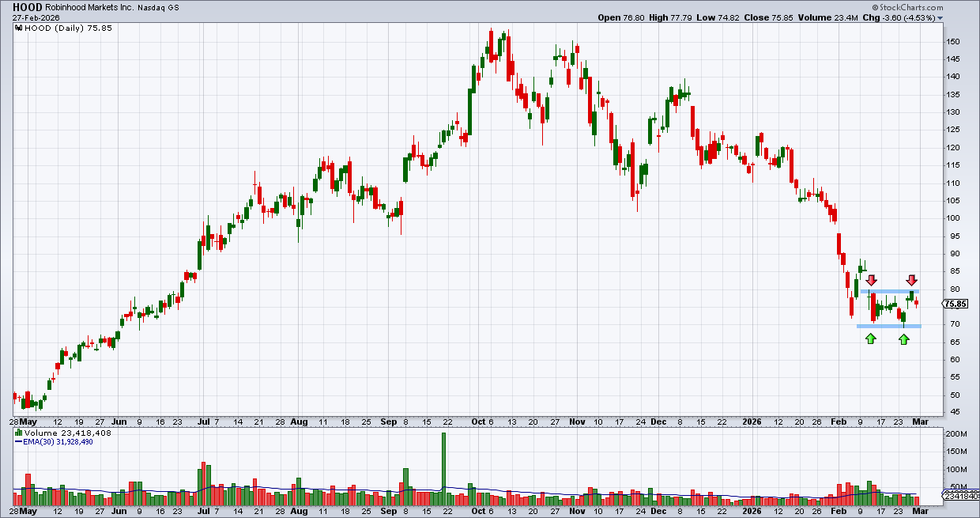Click the left red down arrow annotation

point(871,280)
